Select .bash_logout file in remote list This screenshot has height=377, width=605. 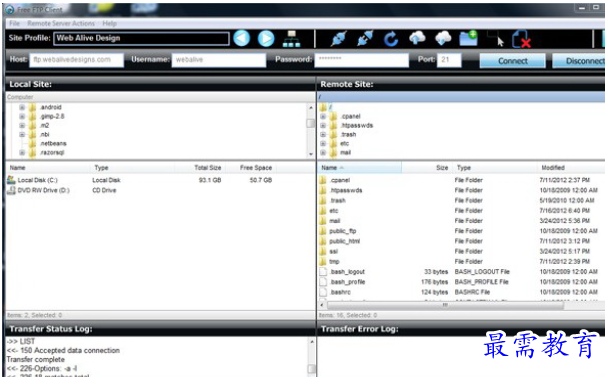pyautogui.click(x=347, y=272)
